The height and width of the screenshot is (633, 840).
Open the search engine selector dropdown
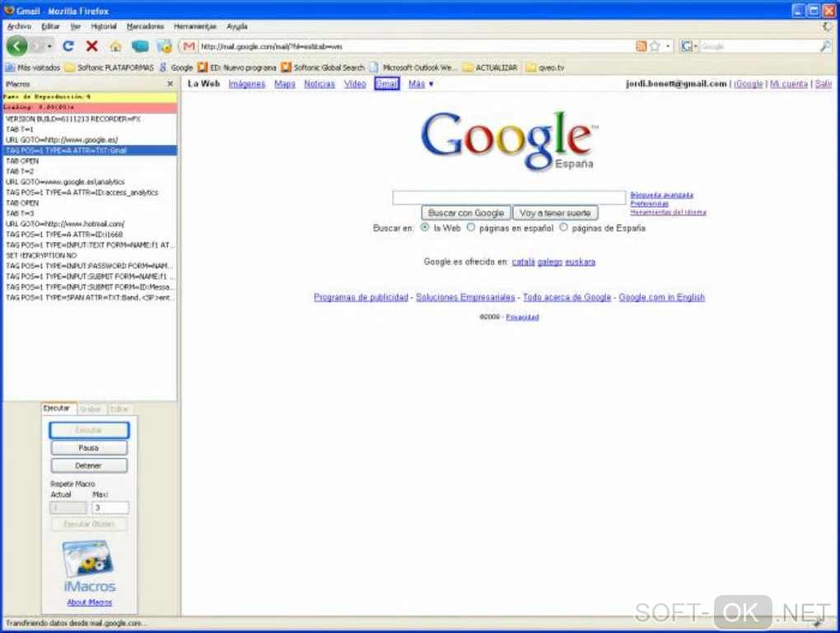696,47
